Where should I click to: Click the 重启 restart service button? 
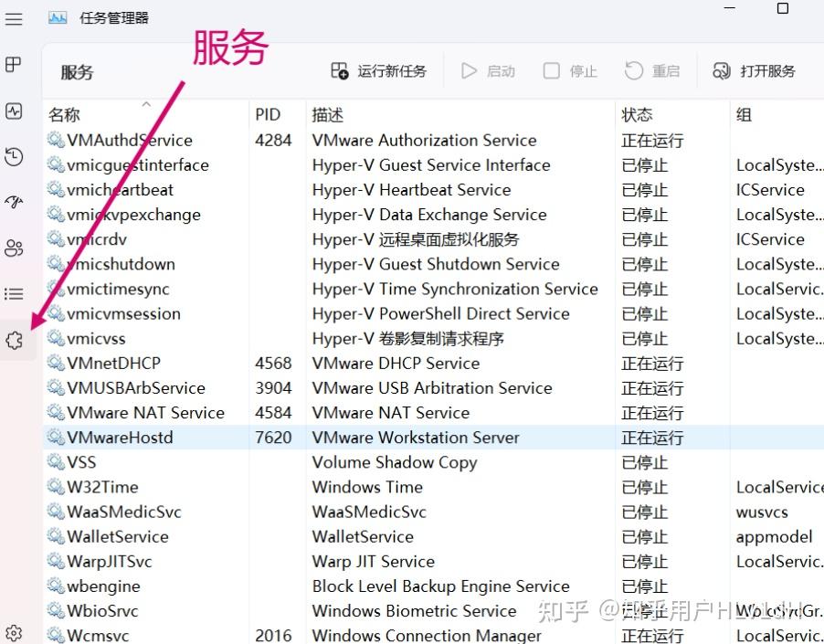(x=652, y=71)
